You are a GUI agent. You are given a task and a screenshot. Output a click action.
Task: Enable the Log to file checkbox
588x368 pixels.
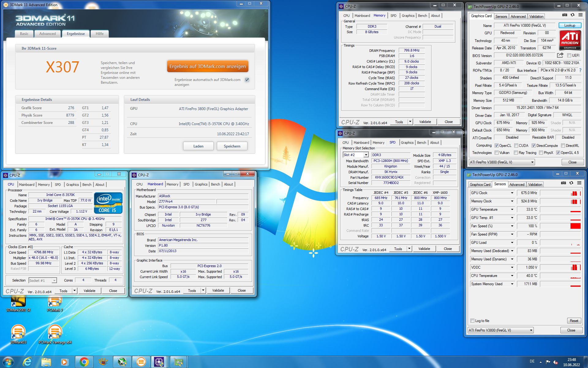[x=472, y=321]
